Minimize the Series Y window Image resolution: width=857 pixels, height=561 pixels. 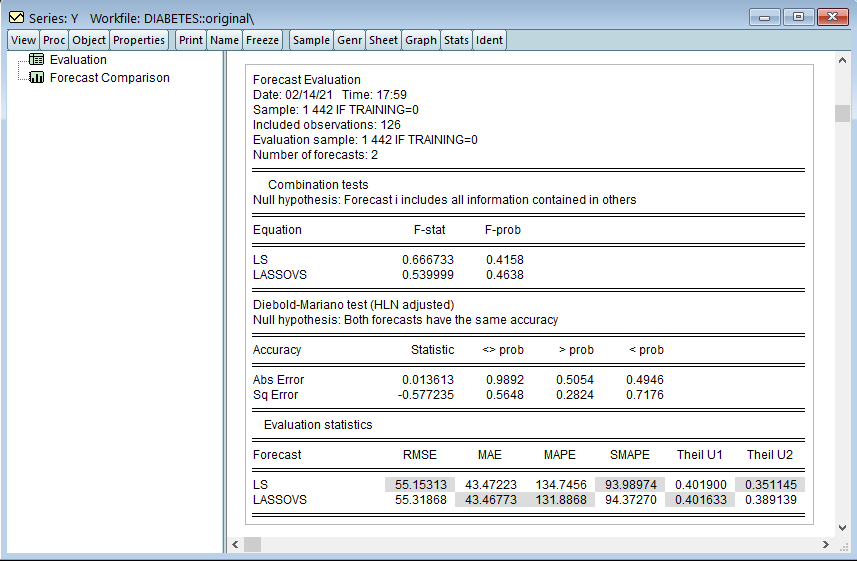764,17
